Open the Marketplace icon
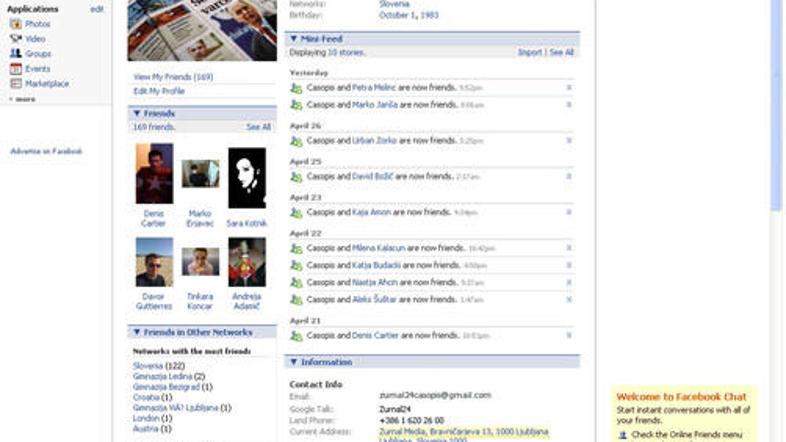786x442 pixels. point(16,84)
